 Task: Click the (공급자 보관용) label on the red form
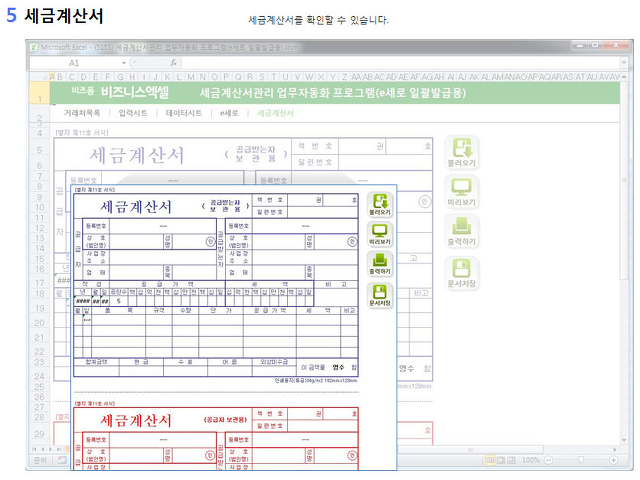point(225,420)
